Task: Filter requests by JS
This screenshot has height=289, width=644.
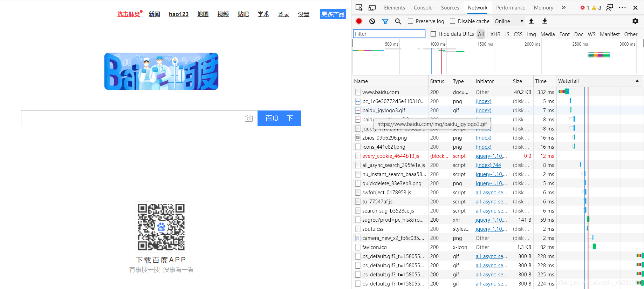Action: (507, 34)
